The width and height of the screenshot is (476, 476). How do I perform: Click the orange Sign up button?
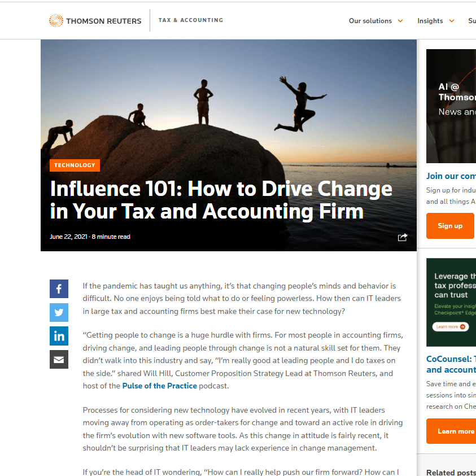click(450, 225)
